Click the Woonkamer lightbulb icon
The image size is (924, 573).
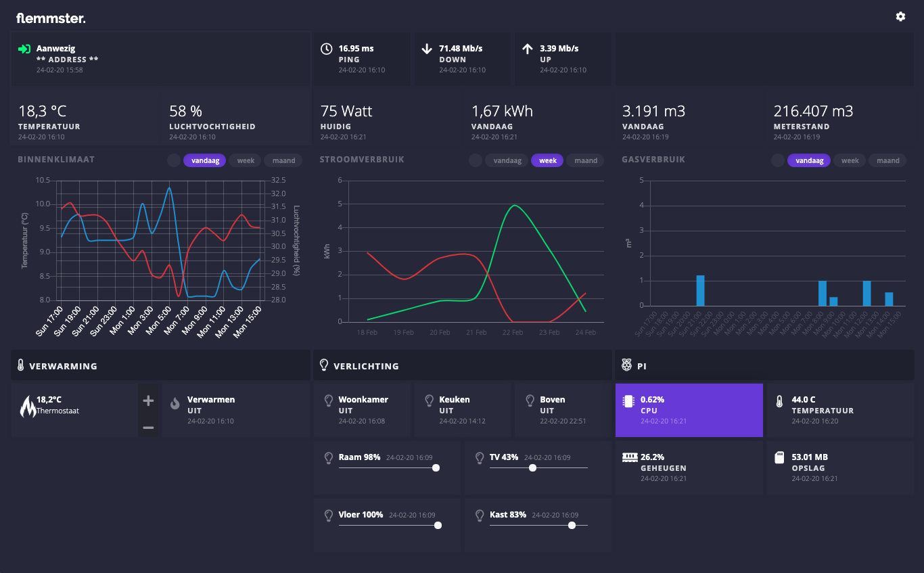[329, 400]
